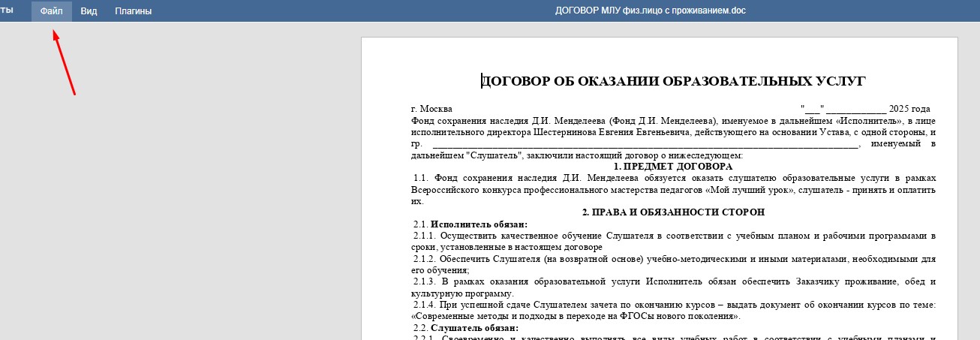980x340 pixels.
Task: Click the text 'г. Москва'
Action: click(431, 109)
